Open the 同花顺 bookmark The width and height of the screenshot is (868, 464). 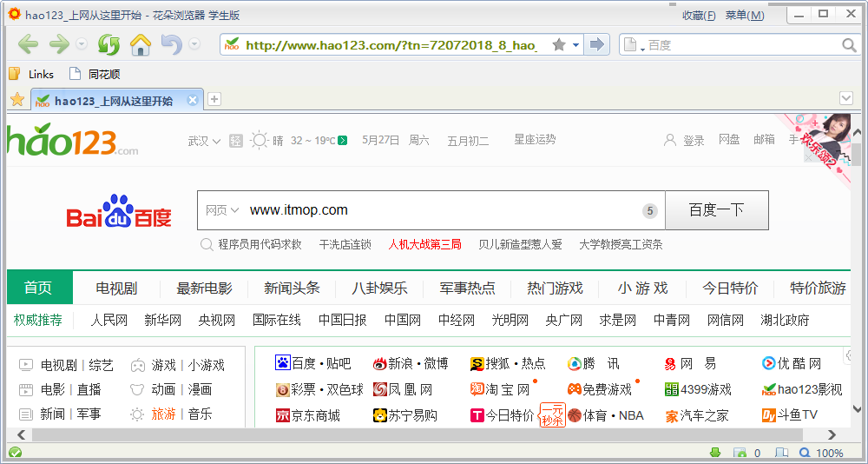(94, 74)
